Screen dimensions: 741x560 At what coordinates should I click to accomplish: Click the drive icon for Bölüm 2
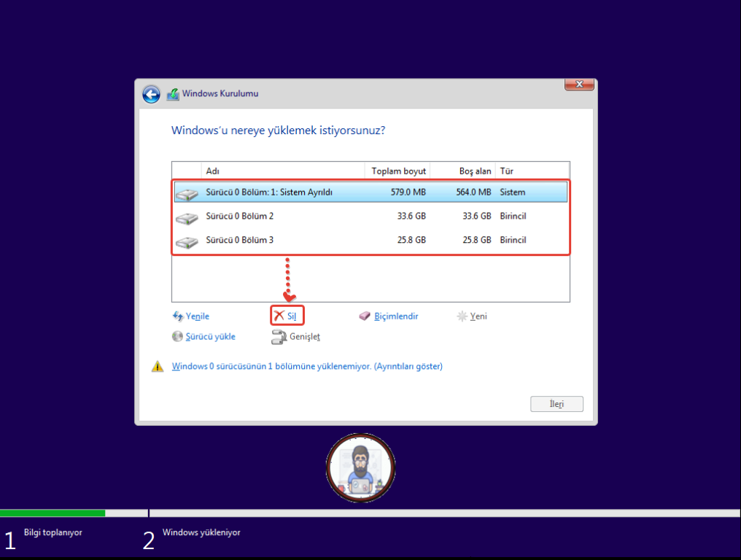coord(187,217)
